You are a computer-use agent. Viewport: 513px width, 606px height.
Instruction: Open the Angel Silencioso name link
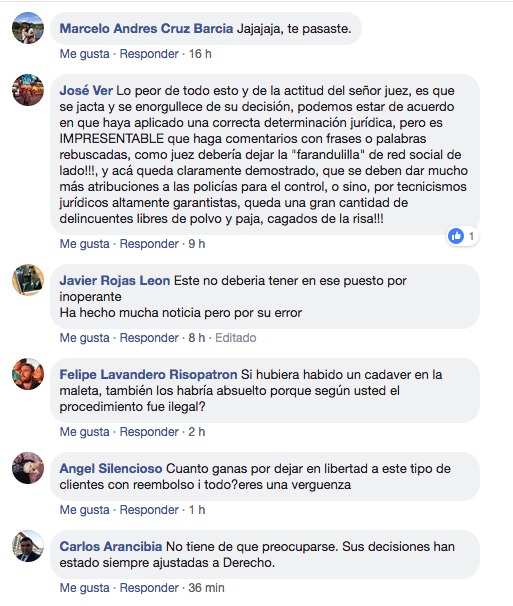(111, 468)
